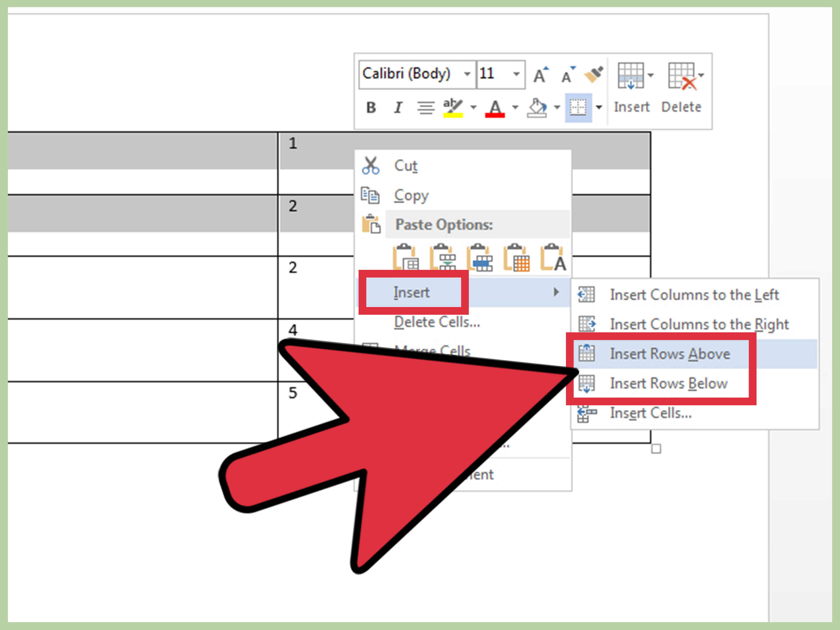Click the Insert Rows Below icon
Screen dimensions: 840x630
coord(587,384)
